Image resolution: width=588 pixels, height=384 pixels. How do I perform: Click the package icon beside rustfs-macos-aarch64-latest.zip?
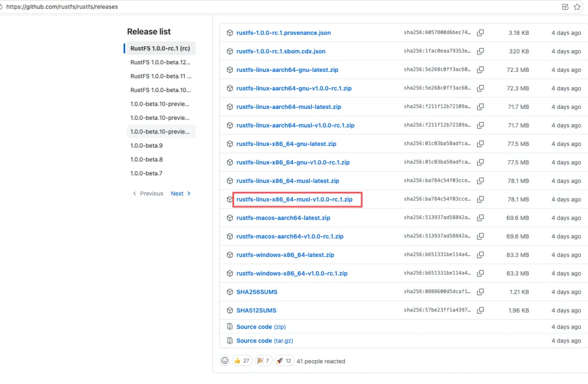230,218
